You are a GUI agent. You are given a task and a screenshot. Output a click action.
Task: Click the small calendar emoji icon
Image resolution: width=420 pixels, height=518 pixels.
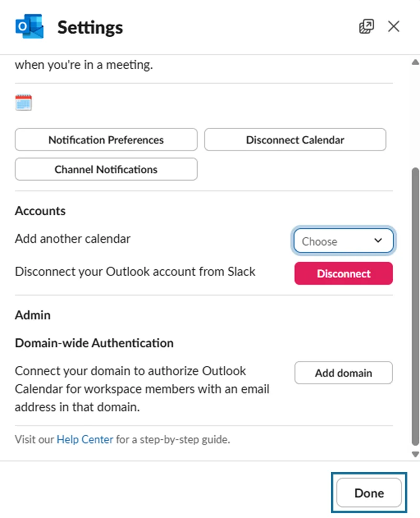point(24,103)
